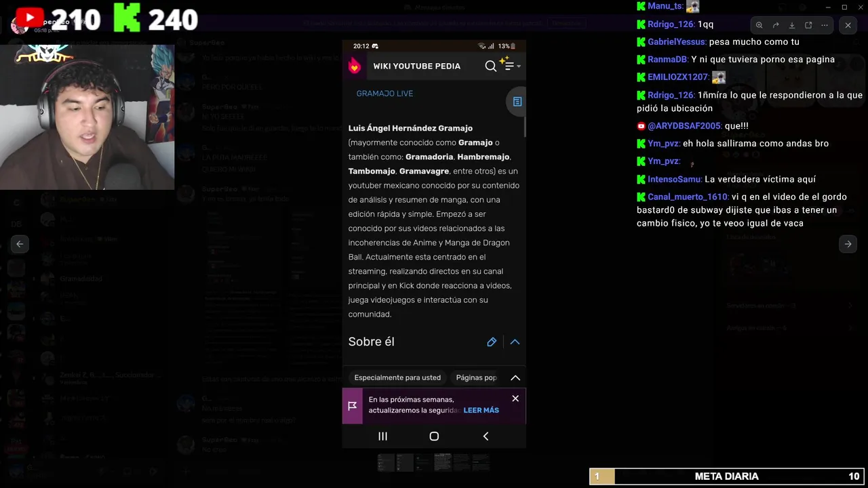Click the 'Sobre él' section heading
Screen dimensions: 868x488
click(371, 342)
